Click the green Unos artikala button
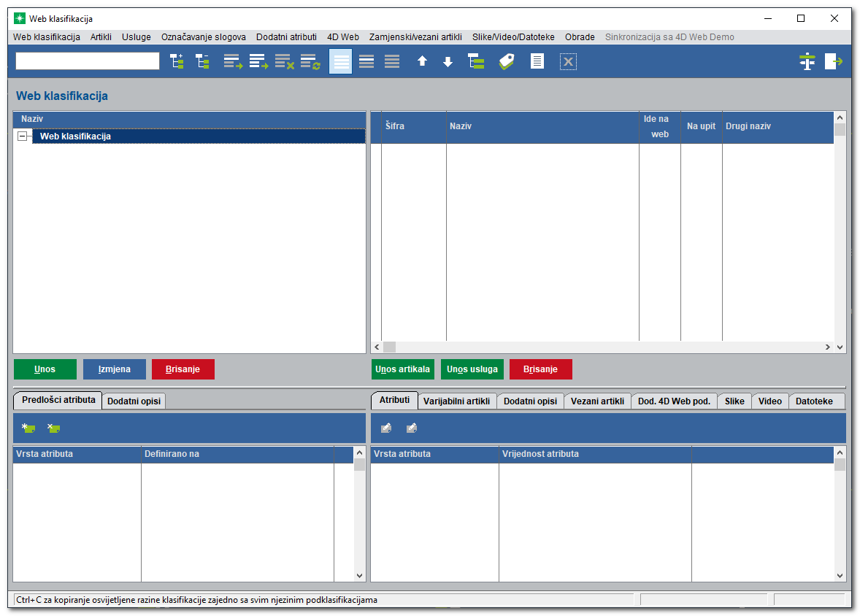This screenshot has height=616, width=860. pos(403,369)
